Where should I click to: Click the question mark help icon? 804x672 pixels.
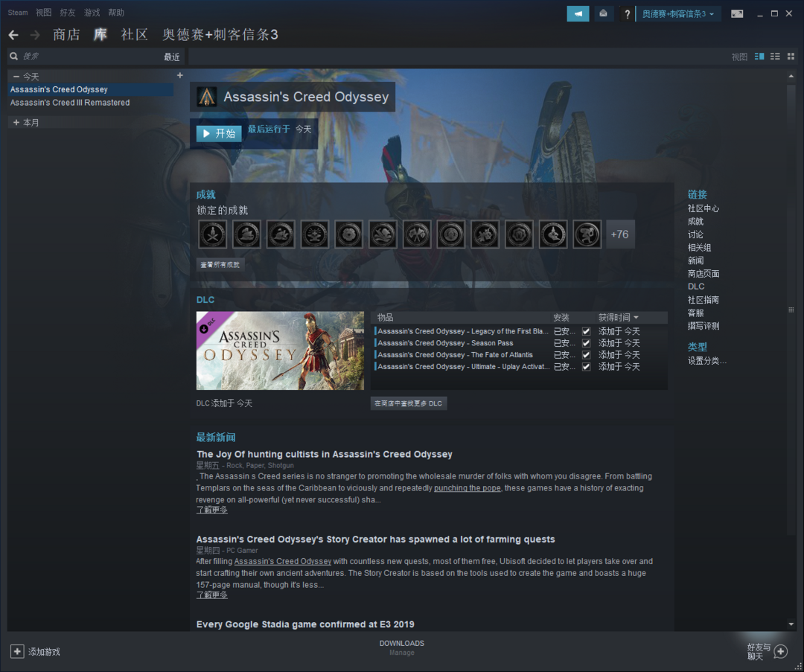[x=627, y=14]
